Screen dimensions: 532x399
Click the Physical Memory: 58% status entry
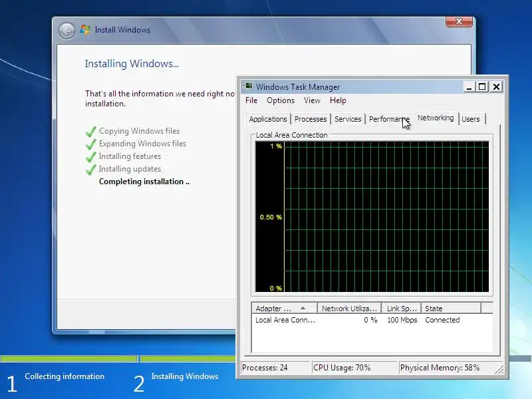pyautogui.click(x=446, y=368)
